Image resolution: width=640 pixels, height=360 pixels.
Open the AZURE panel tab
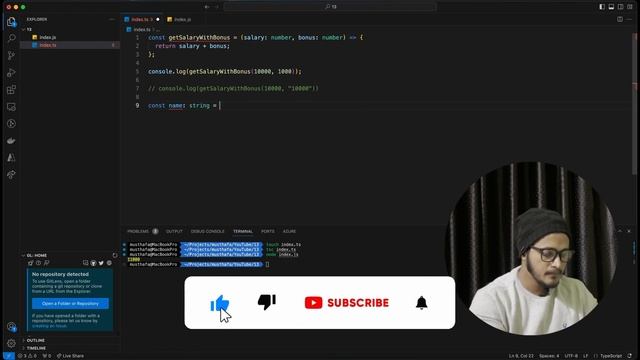click(x=289, y=231)
